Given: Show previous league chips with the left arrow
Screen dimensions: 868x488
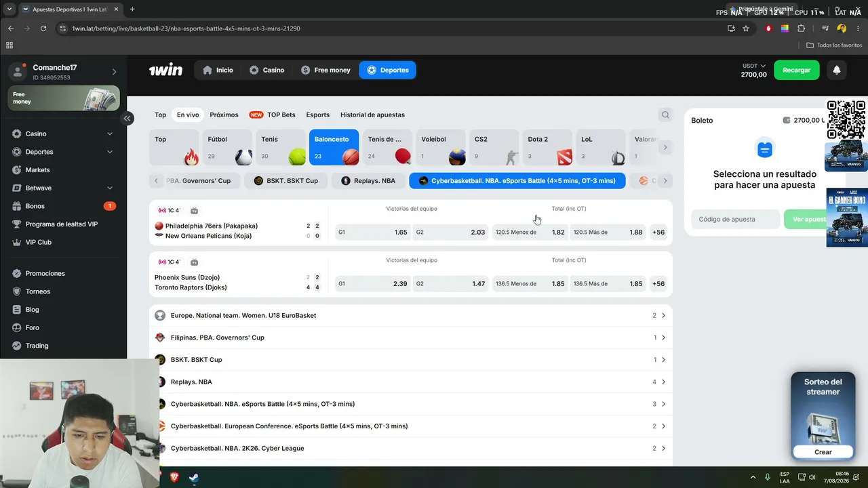Looking at the screenshot, I should coord(156,180).
